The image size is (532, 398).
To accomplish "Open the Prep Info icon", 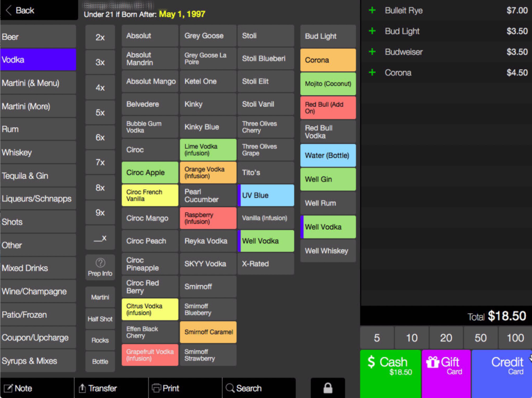I will pos(100,267).
